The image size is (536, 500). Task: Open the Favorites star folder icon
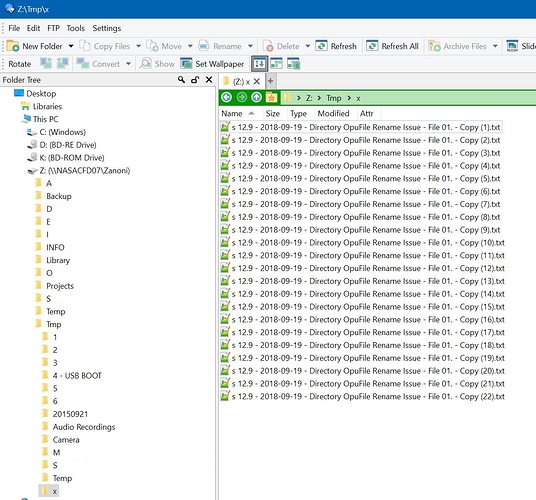[271, 98]
